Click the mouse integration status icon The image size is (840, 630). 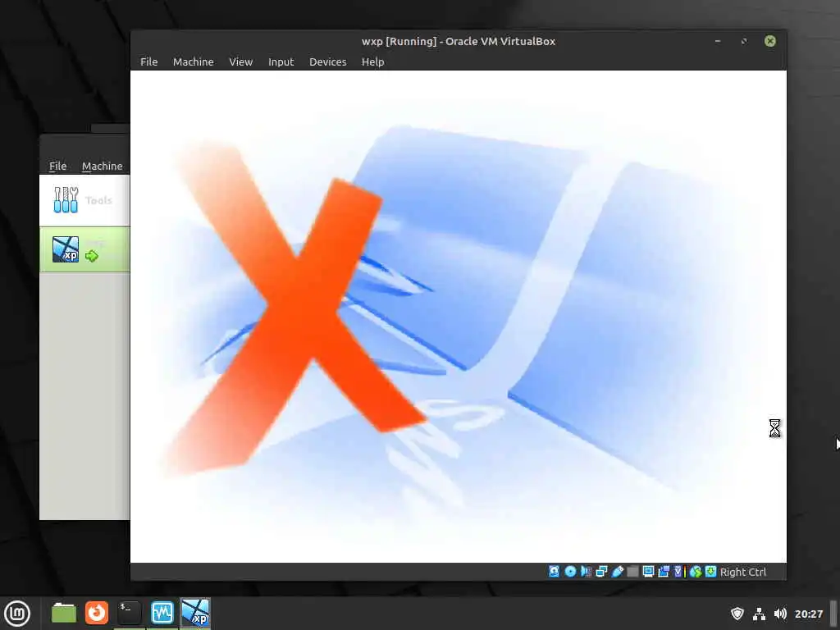pyautogui.click(x=696, y=572)
